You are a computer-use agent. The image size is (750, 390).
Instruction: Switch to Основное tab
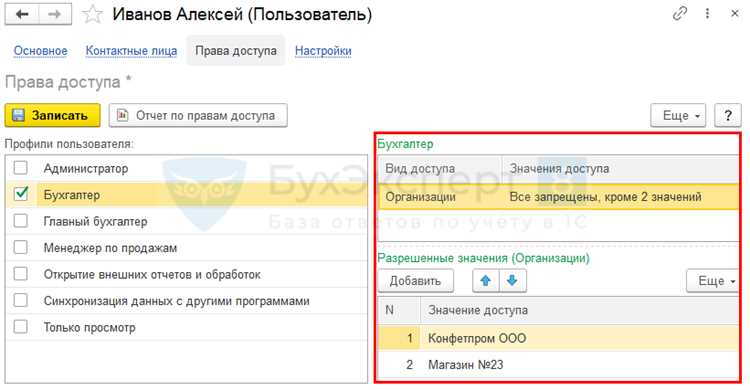coord(41,51)
